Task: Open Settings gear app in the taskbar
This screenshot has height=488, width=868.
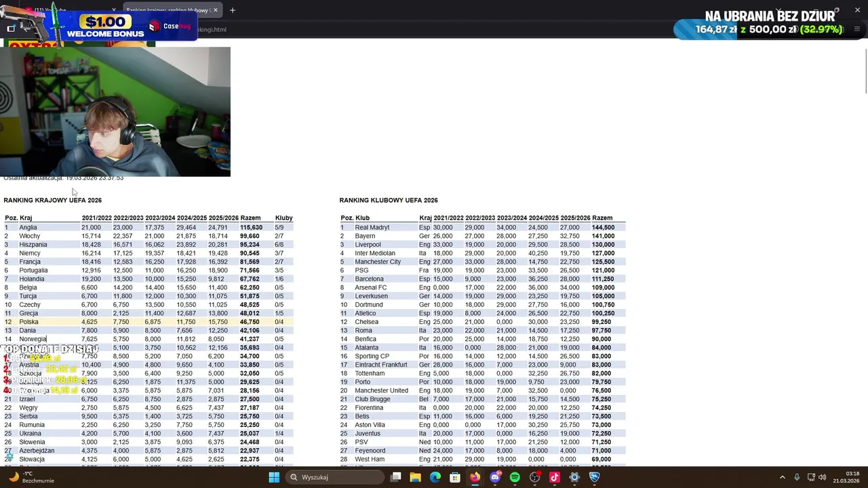Action: click(x=574, y=477)
